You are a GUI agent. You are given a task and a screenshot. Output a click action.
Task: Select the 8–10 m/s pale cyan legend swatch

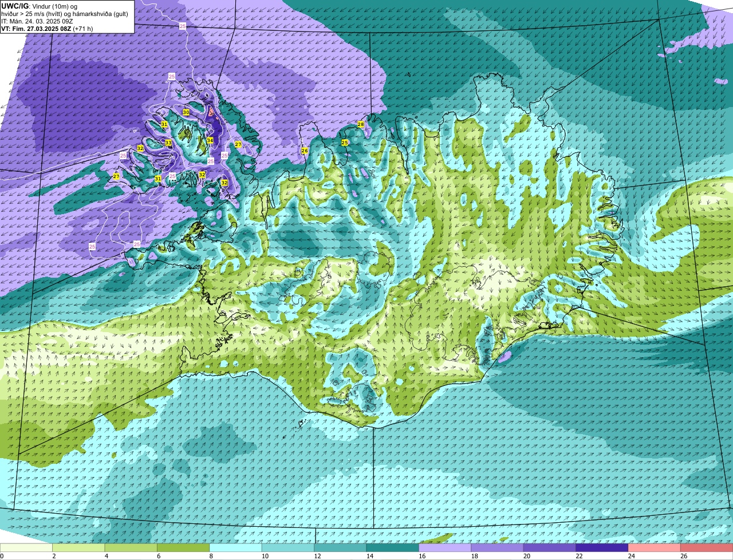click(x=236, y=548)
